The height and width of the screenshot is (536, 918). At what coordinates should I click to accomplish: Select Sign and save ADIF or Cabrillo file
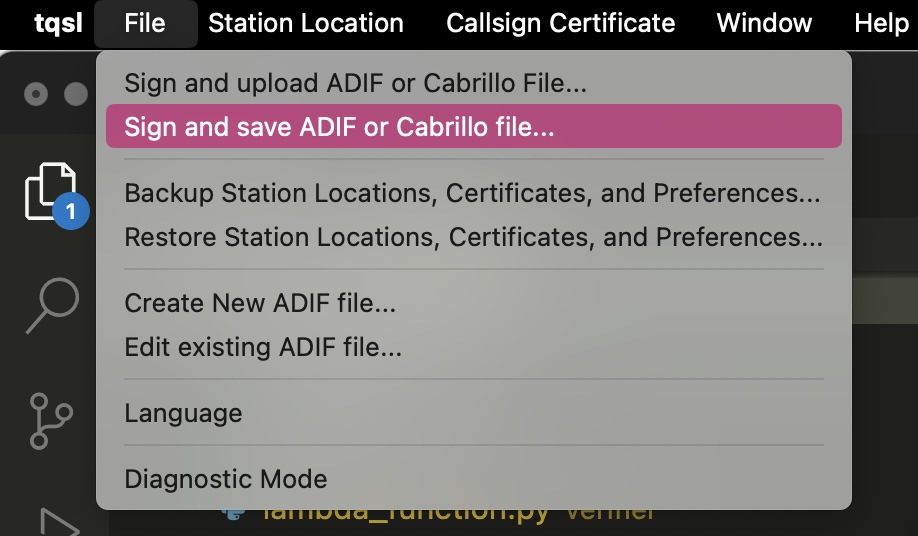tap(474, 126)
